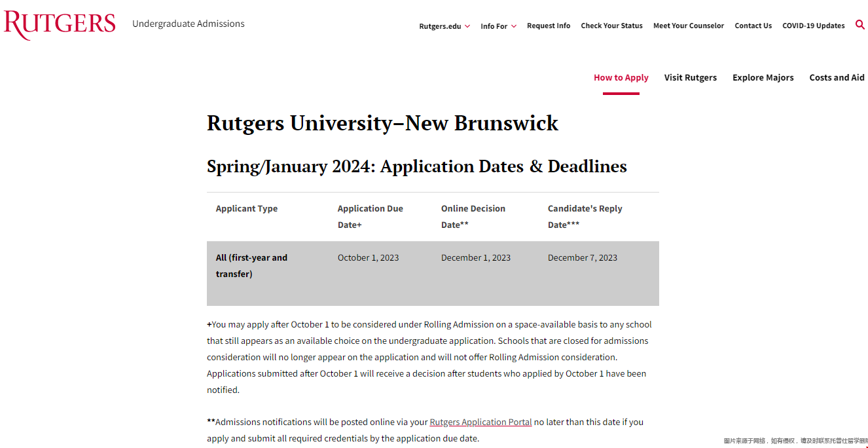Click the Undergraduate Admissions site title
Screen dimensions: 868x448
coord(188,24)
